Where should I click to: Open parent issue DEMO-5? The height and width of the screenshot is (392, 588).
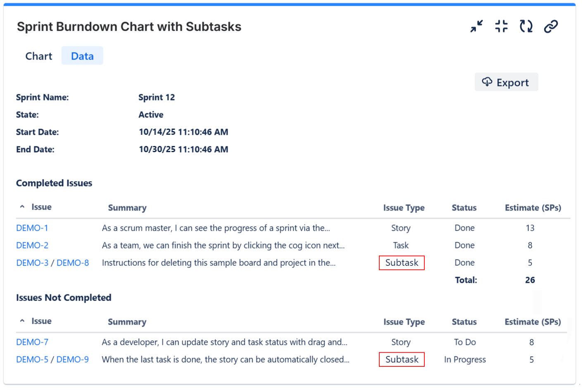(x=33, y=359)
